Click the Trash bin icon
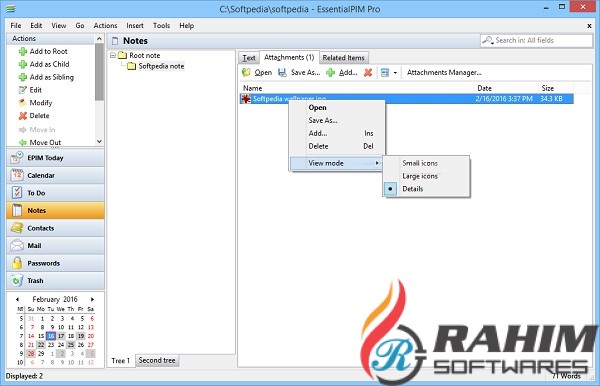This screenshot has width=600, height=386. (17, 281)
